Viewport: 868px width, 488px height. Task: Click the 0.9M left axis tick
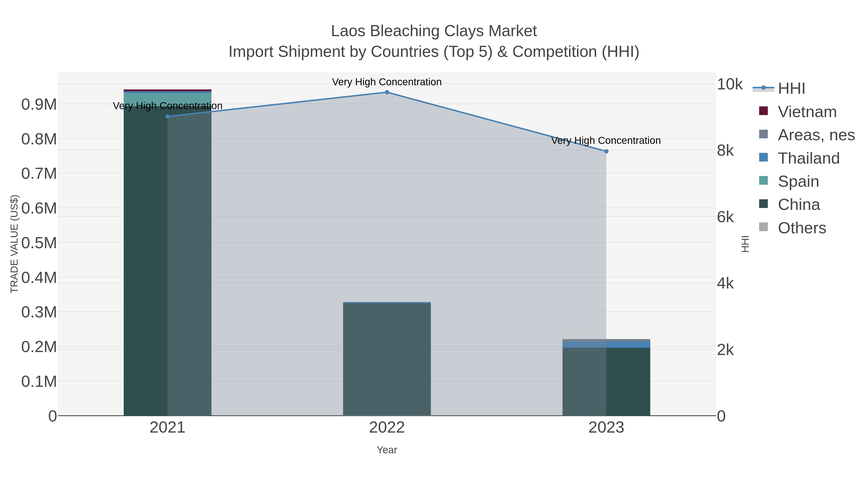tap(39, 104)
